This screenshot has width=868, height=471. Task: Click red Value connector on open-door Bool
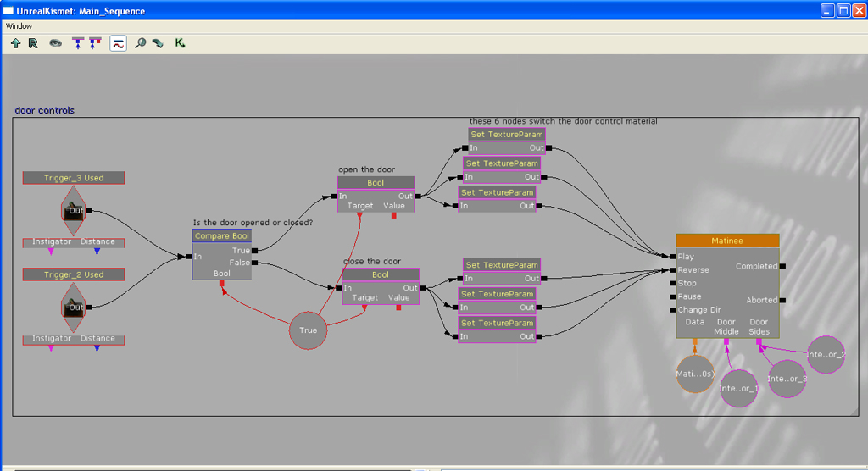coord(394,216)
